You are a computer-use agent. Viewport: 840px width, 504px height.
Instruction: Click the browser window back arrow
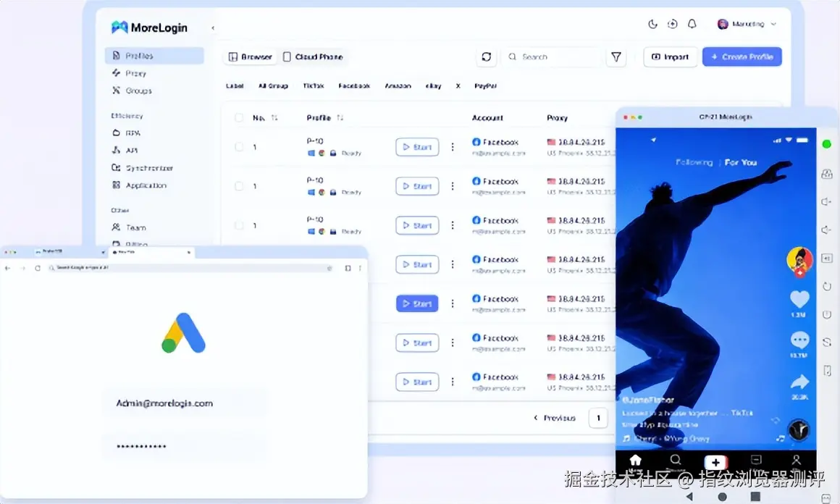[x=8, y=268]
